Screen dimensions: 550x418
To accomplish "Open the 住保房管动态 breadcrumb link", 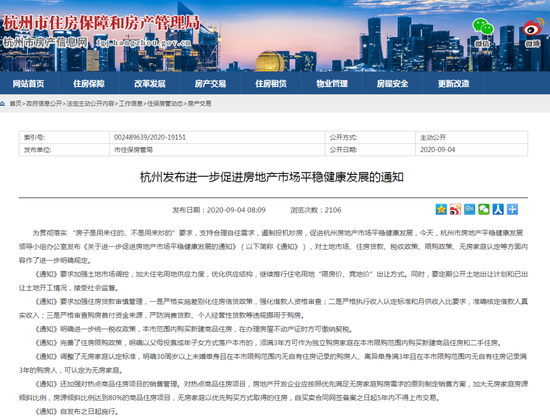I will tap(165, 103).
